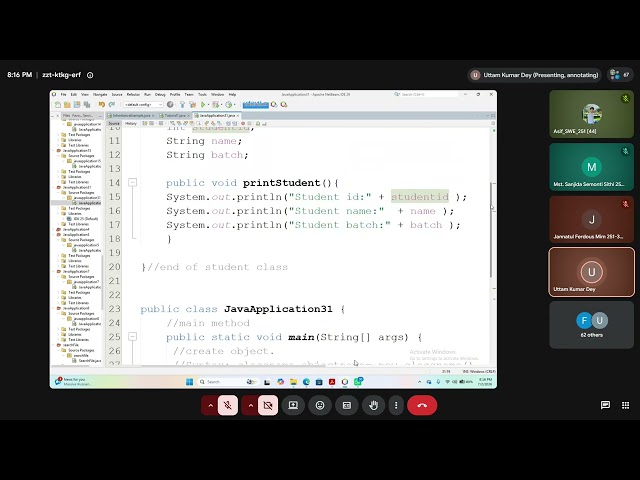Open the three-dot more options menu
The height and width of the screenshot is (480, 640).
396,405
